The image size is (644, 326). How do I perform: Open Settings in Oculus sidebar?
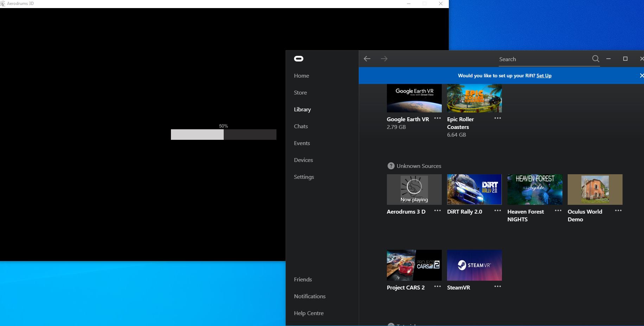[x=304, y=177]
